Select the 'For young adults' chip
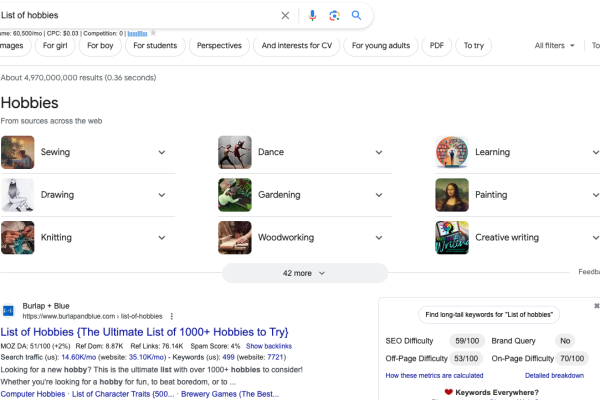The image size is (600, 400). pos(381,46)
